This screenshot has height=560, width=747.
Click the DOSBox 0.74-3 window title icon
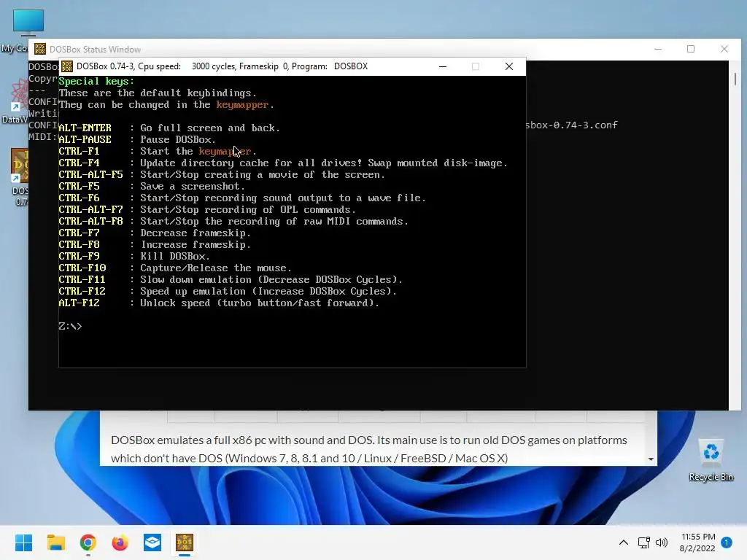tap(67, 66)
